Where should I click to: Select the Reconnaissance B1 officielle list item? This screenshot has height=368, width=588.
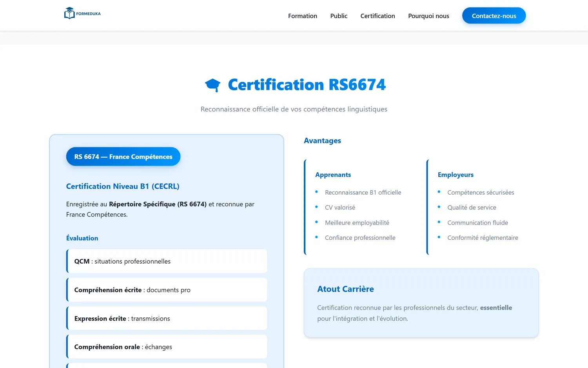pos(363,192)
